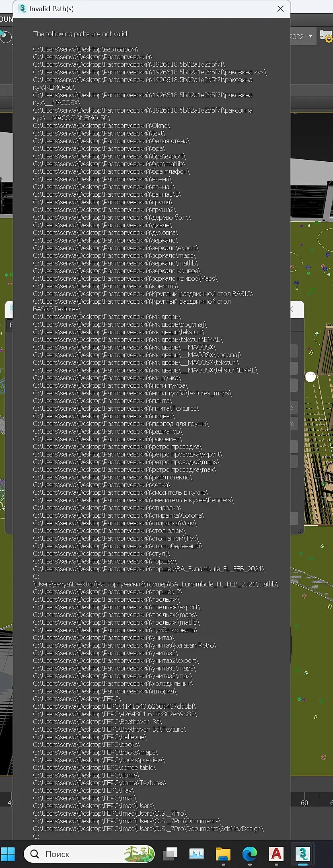
Task: Select the path ending in 'радиатор\'
Action: (x=108, y=431)
